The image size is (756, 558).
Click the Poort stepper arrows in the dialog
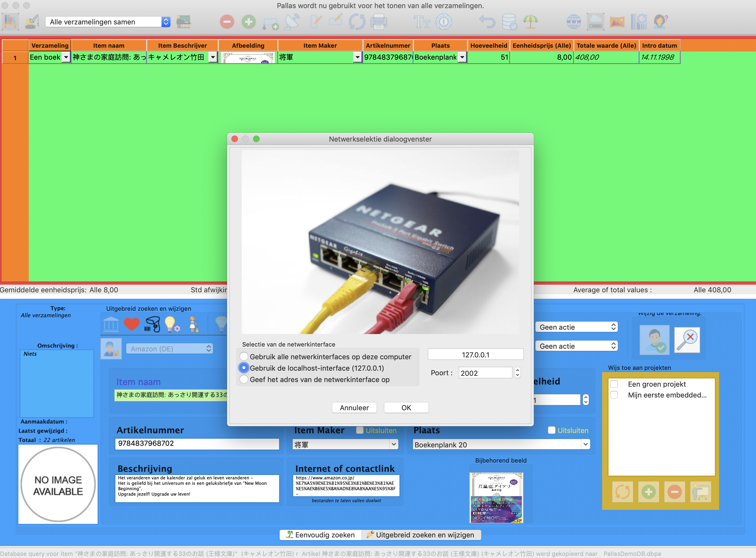[x=517, y=373]
